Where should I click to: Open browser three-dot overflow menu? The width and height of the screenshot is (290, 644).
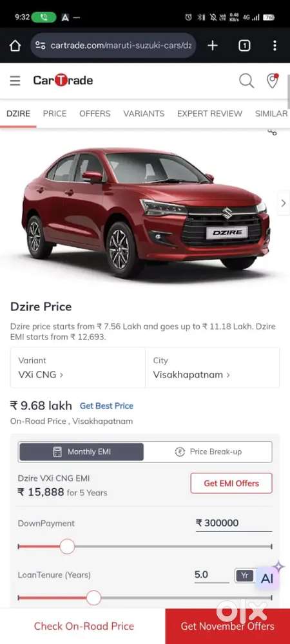pos(275,46)
